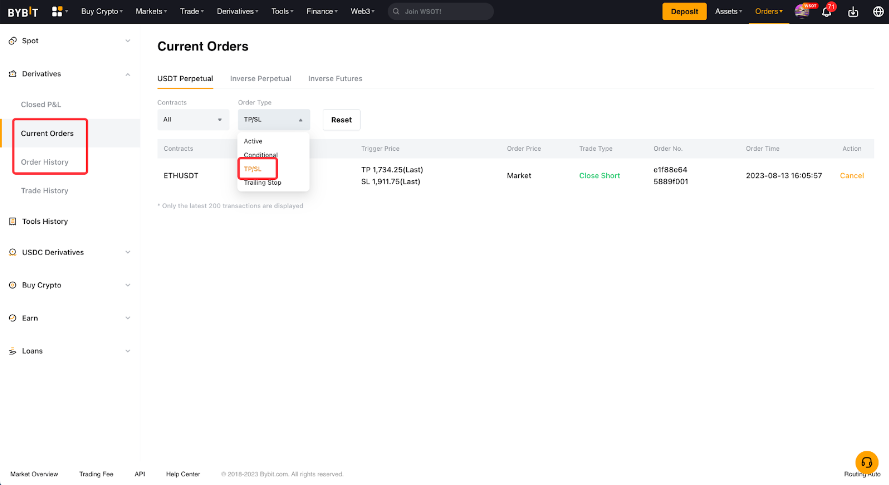Click the user profile avatar
889x485 pixels.
801,12
